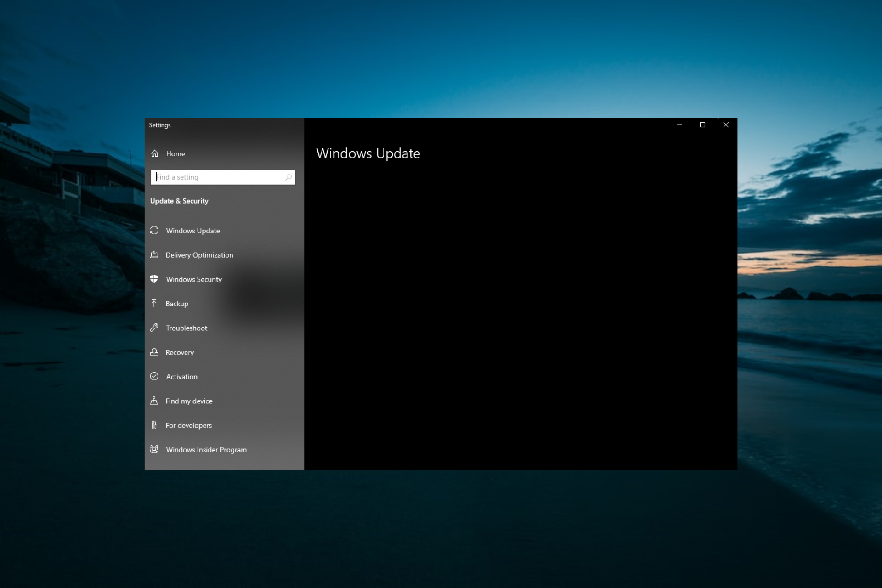Open Windows Insider Program page
Image resolution: width=882 pixels, height=588 pixels.
(224, 450)
